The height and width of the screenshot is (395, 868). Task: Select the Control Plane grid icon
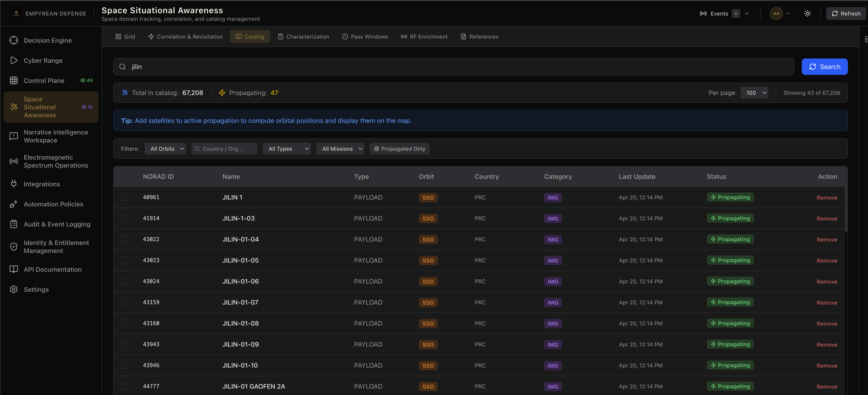(13, 80)
